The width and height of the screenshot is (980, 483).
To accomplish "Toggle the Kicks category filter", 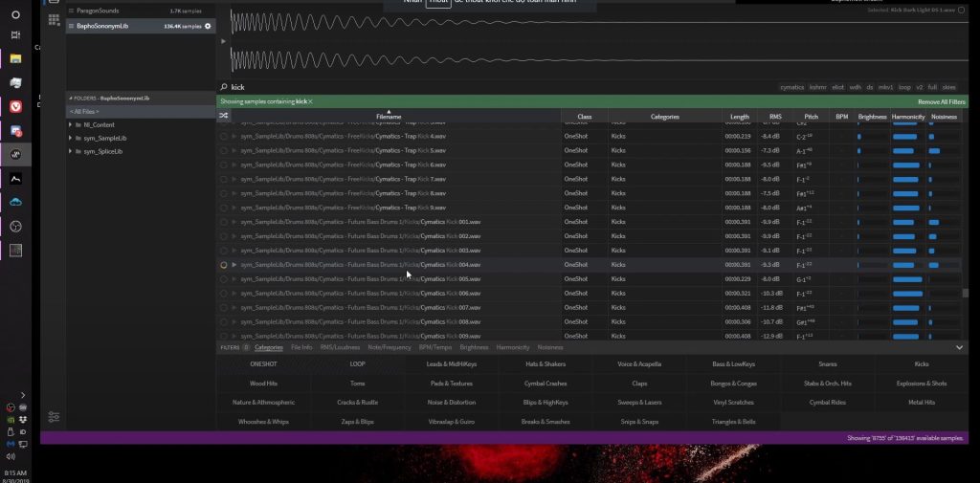I will click(x=922, y=363).
